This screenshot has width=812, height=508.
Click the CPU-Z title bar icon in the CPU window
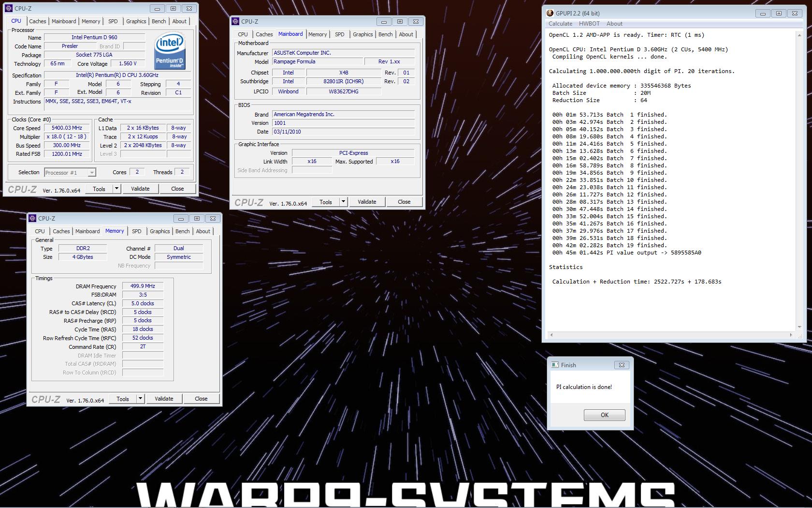tap(9, 8)
